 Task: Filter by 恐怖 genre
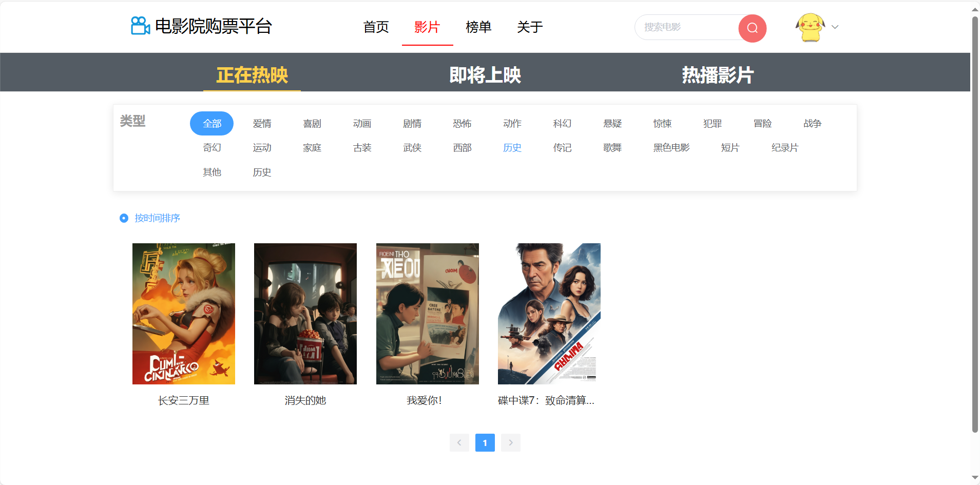[x=463, y=124]
